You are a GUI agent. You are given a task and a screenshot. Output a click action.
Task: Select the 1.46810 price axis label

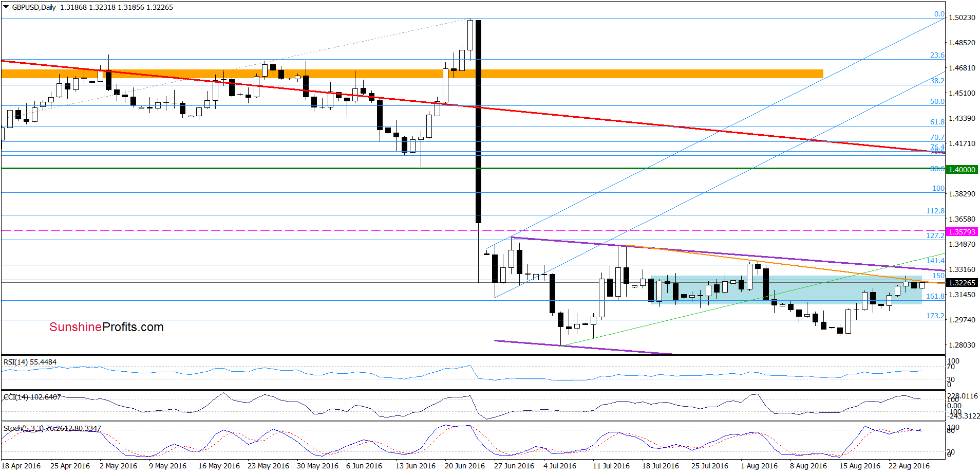click(x=962, y=68)
